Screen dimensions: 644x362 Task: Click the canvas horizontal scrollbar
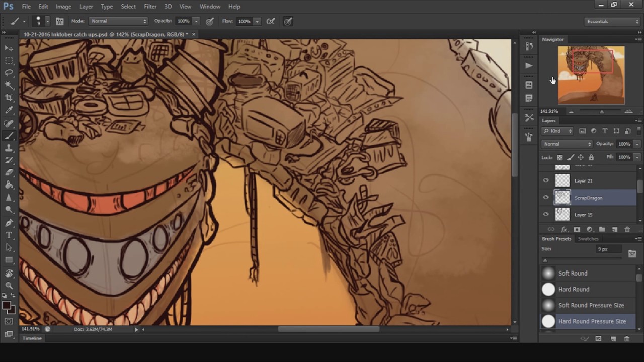(x=329, y=329)
